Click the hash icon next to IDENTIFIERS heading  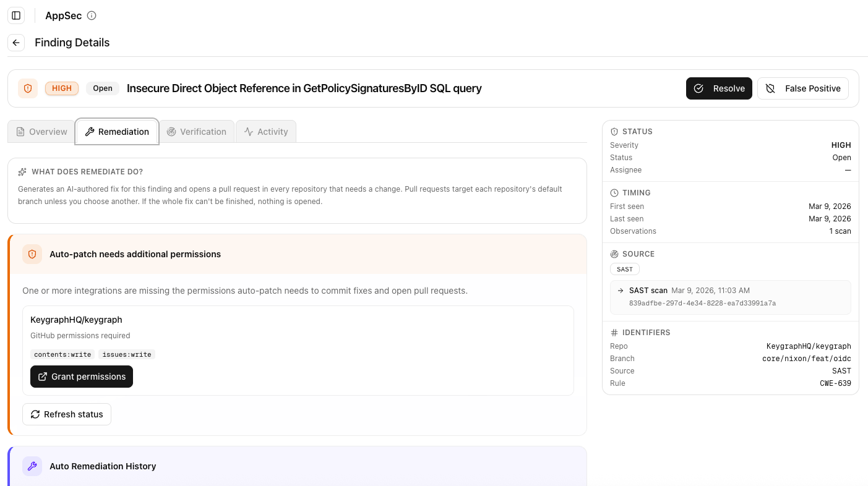coord(614,333)
